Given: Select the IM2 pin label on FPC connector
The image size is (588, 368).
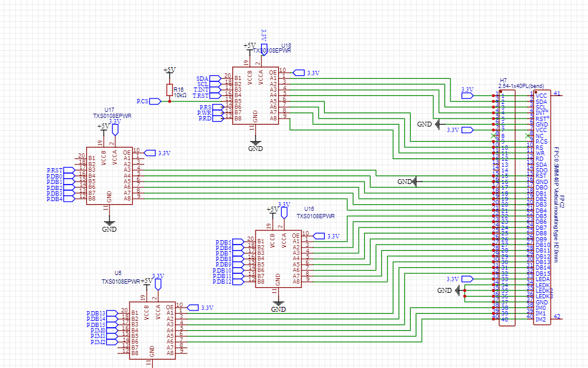Looking at the screenshot, I should click(541, 319).
